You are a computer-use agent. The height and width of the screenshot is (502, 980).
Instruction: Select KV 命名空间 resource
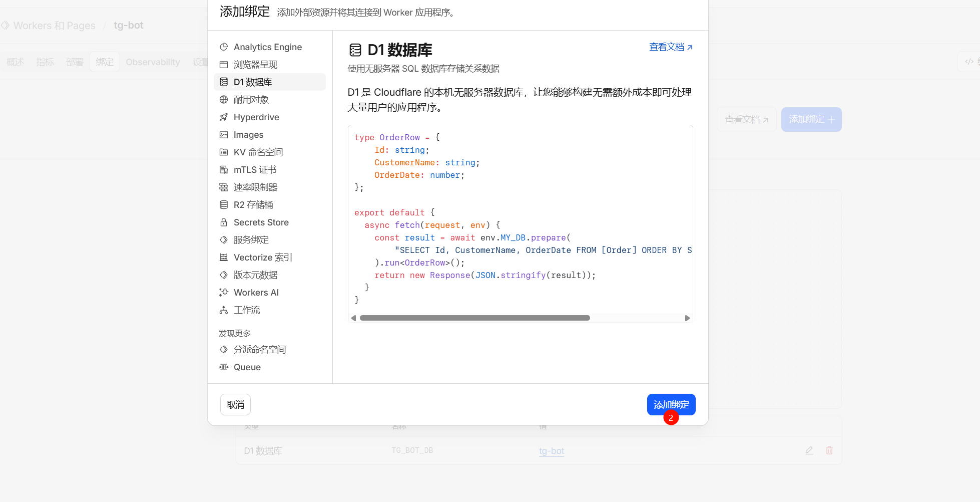[258, 152]
